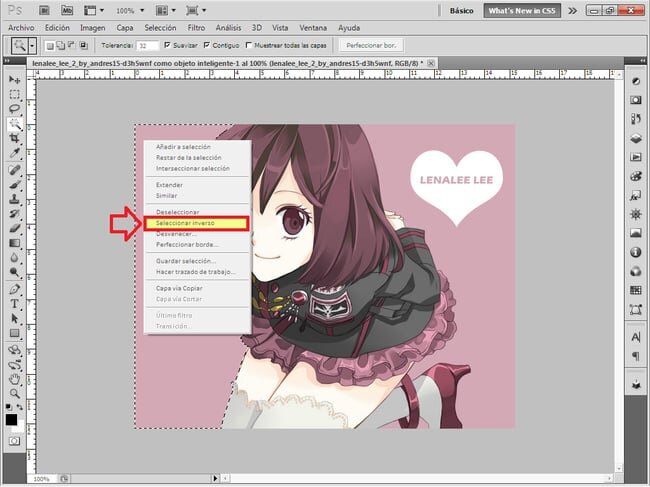The width and height of the screenshot is (650, 487).
Task: Select the Brush tool
Action: coord(15,184)
